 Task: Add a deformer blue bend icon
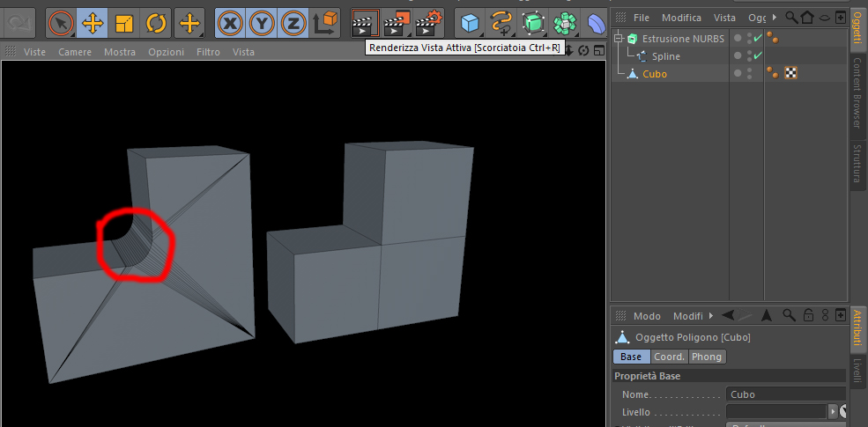(595, 23)
